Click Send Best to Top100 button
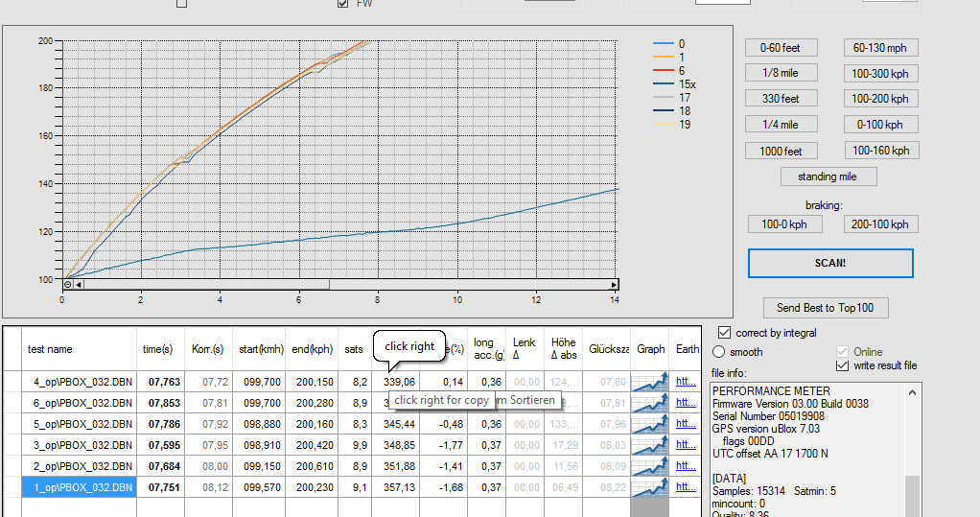This screenshot has height=517, width=980. [825, 308]
